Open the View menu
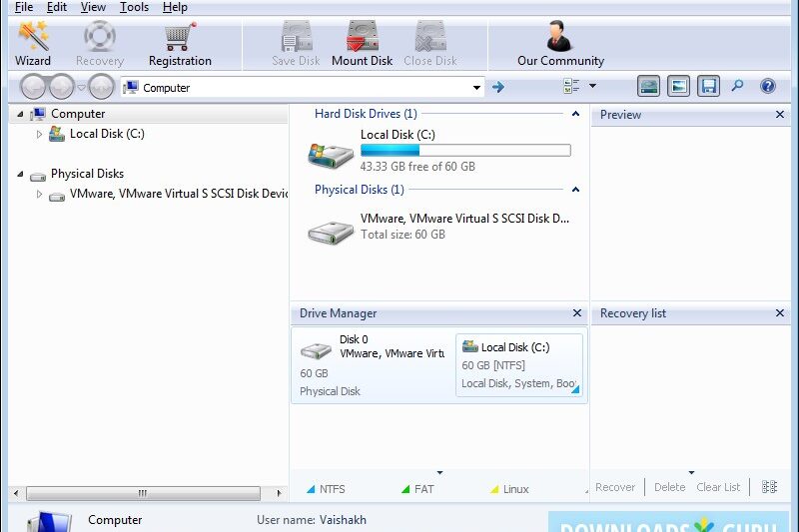 (x=93, y=7)
